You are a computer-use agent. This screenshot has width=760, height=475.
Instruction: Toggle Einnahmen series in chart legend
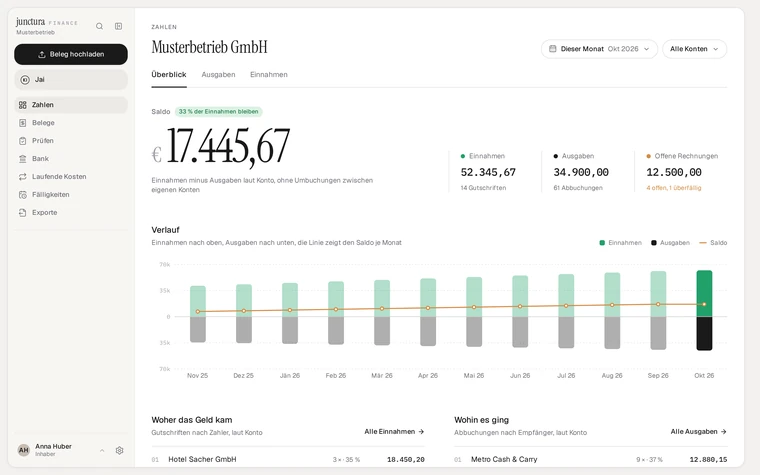620,242
